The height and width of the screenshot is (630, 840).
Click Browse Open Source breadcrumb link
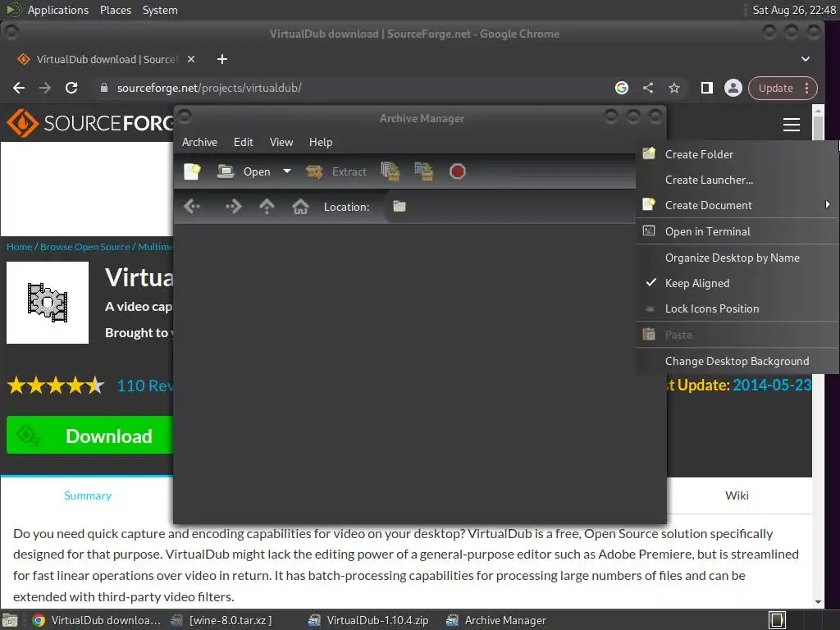85,247
